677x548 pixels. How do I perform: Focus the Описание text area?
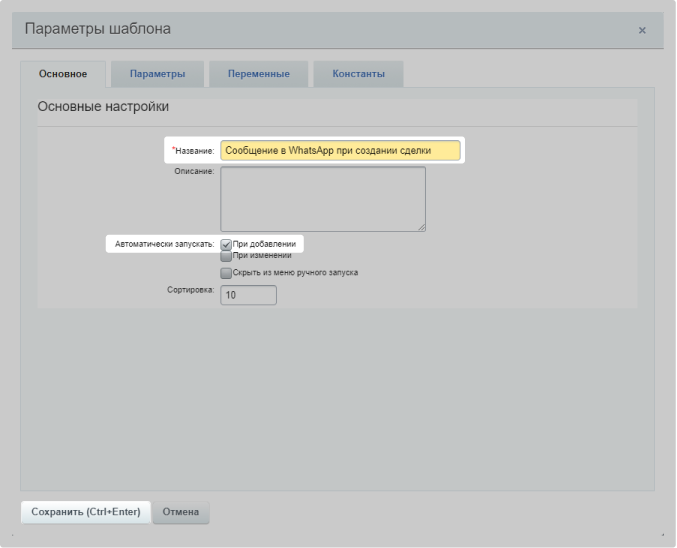click(x=322, y=198)
